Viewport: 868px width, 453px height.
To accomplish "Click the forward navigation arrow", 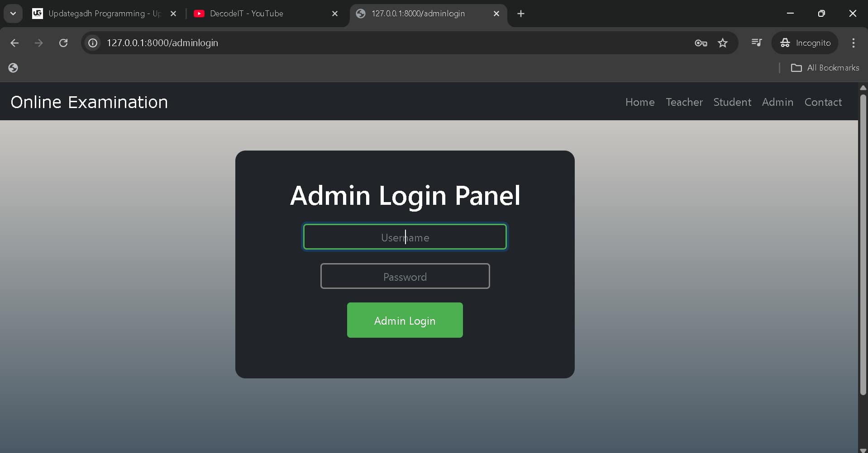I will click(x=38, y=43).
